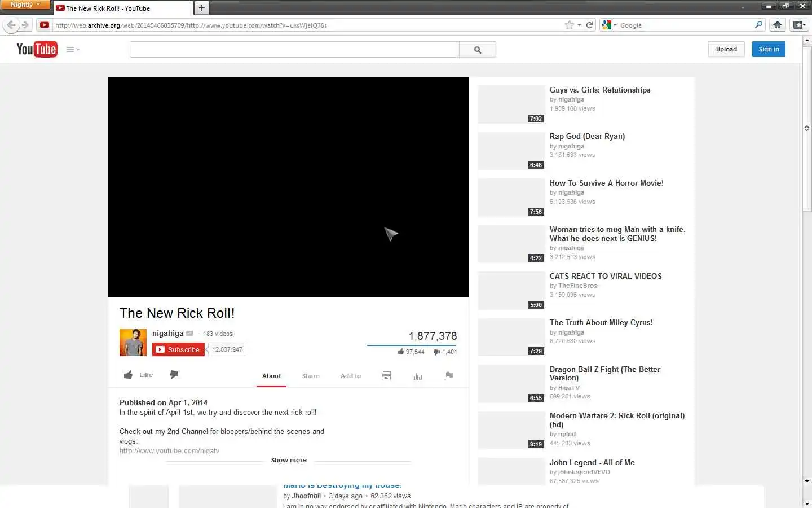Subscribe to nigahiga channel
Screen dimensions: 812x508
point(178,349)
